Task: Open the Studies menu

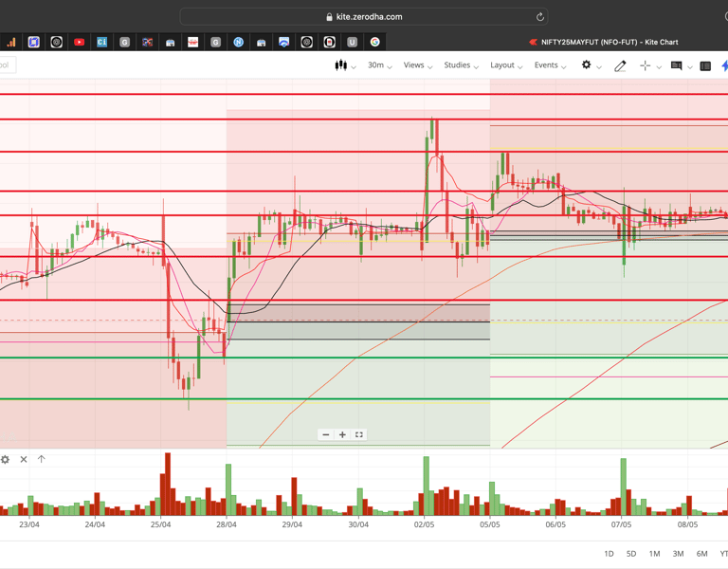Action: (461, 65)
